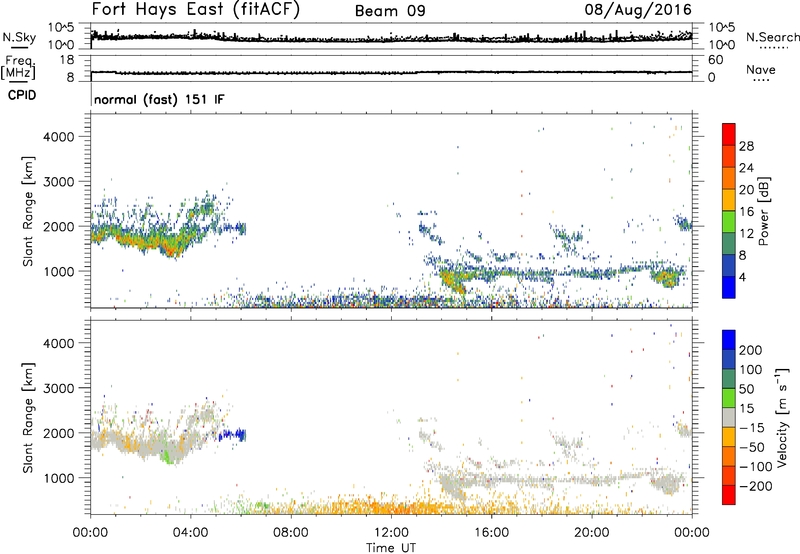Click "Slant Range [km]" on the power panel
The height and width of the screenshot is (554, 800).
28,211
